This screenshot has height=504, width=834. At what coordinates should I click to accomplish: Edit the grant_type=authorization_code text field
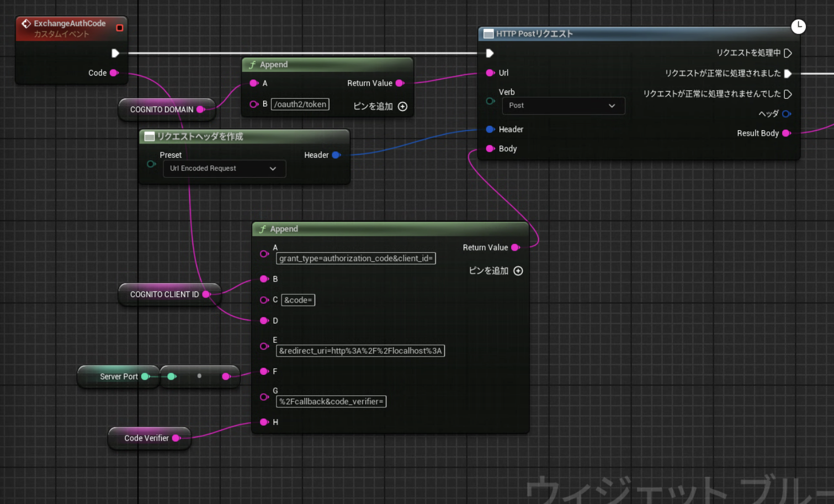(355, 258)
